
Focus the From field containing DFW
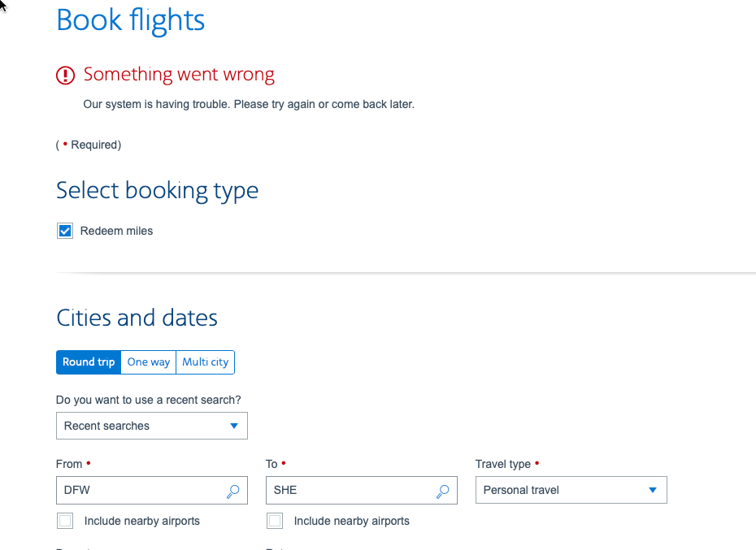coord(138,491)
